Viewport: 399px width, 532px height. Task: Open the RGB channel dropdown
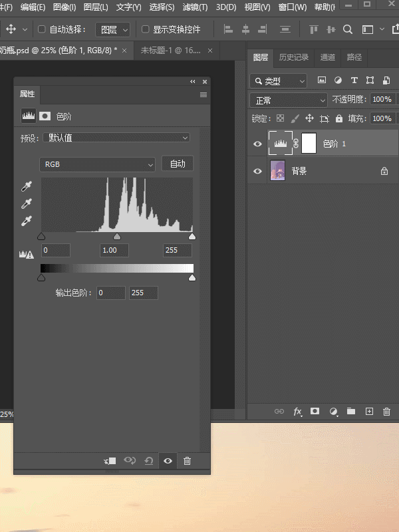(x=97, y=164)
